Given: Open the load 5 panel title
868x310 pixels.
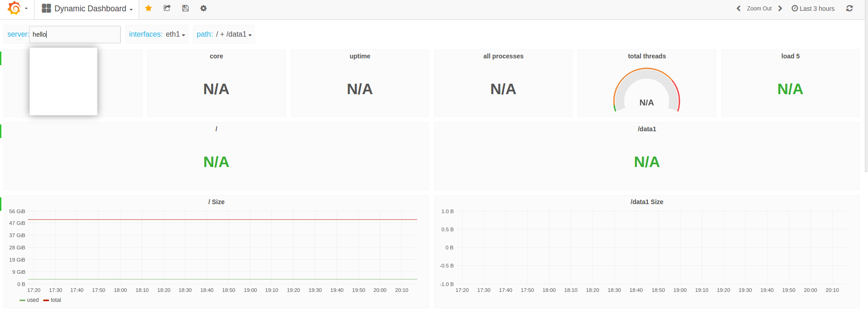Looking at the screenshot, I should [790, 56].
